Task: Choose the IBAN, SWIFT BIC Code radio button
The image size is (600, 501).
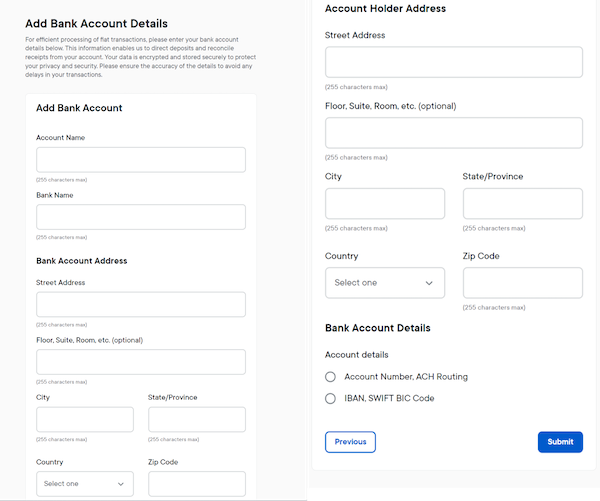Action: [331, 398]
